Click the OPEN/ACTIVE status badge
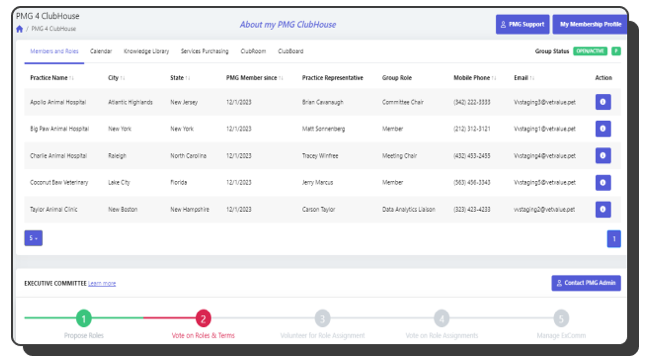Screen dimensions: 649x362 pos(590,51)
